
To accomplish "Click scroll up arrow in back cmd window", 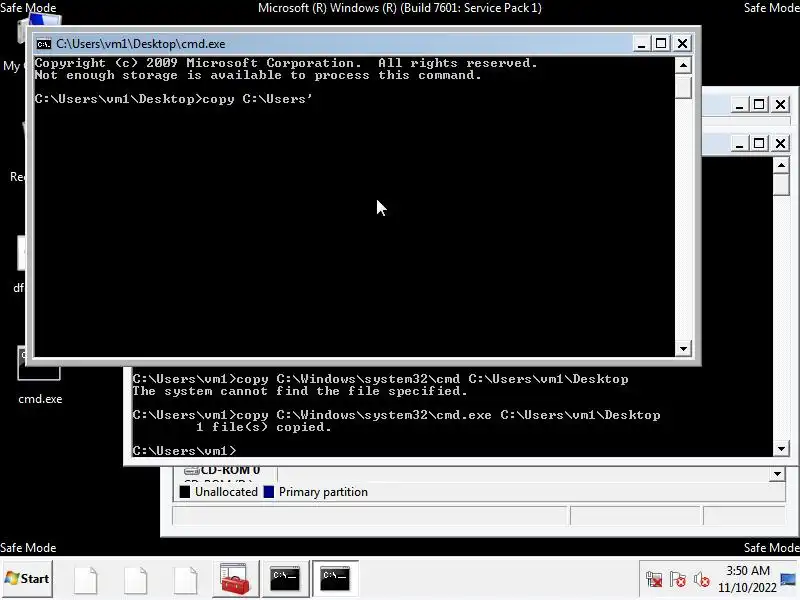I will (781, 165).
